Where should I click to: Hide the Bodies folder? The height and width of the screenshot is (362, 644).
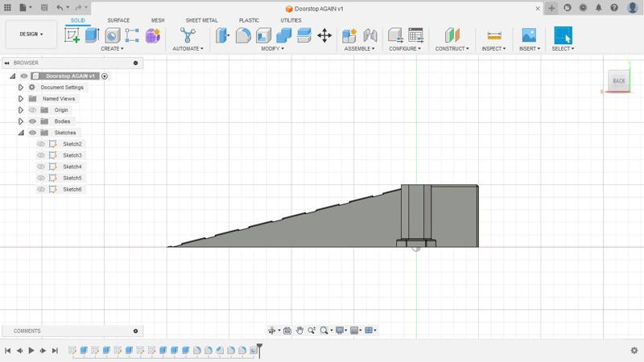coord(33,121)
